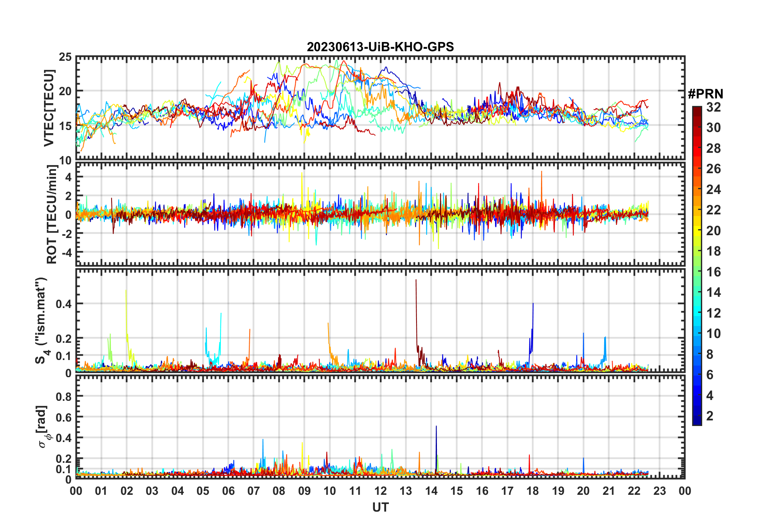The height and width of the screenshot is (532, 761).
Task: Click the ROT [TECU/min] axis label
Action: tap(52, 214)
